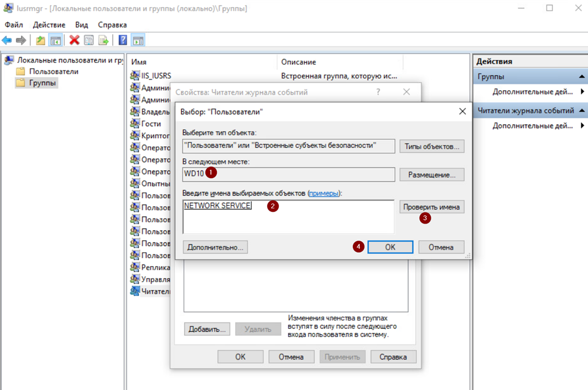The image size is (588, 390).
Task: Open the Действие menu
Action: click(x=49, y=25)
